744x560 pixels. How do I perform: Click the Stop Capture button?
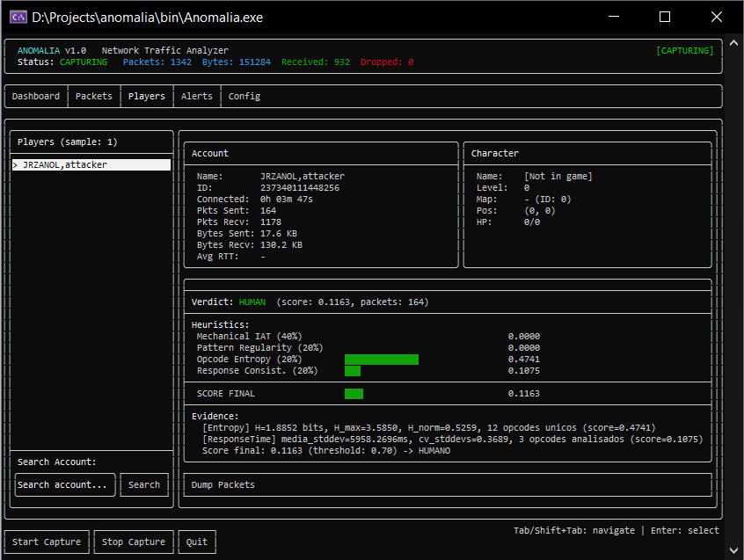pos(134,542)
